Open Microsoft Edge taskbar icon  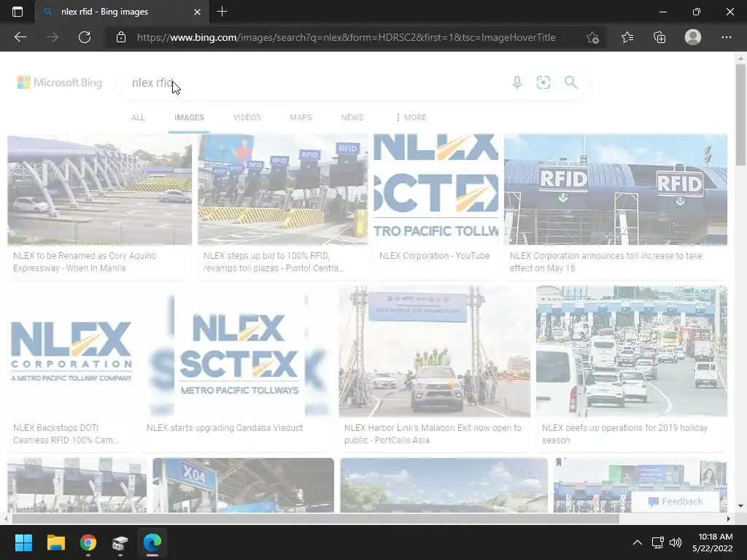(x=152, y=542)
